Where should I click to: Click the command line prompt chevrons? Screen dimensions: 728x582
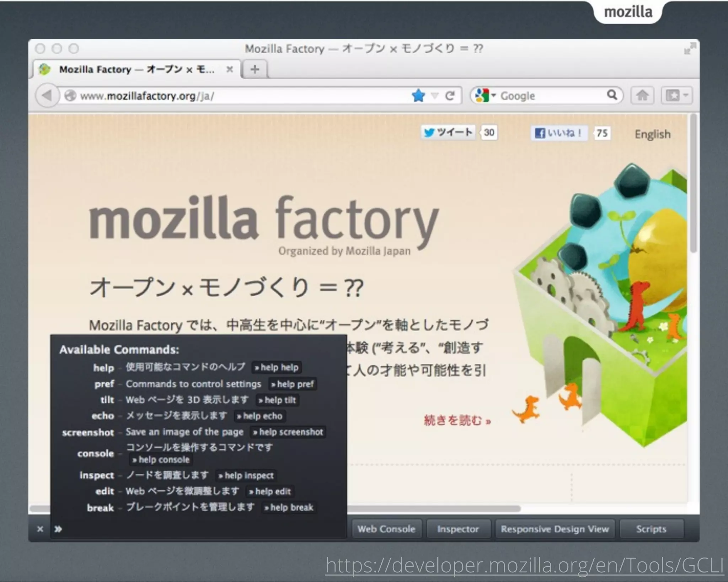58,529
